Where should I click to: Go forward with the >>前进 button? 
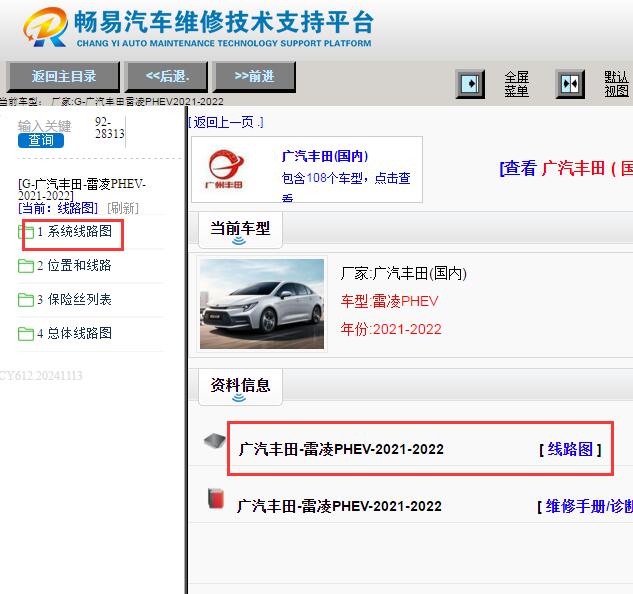pos(254,76)
